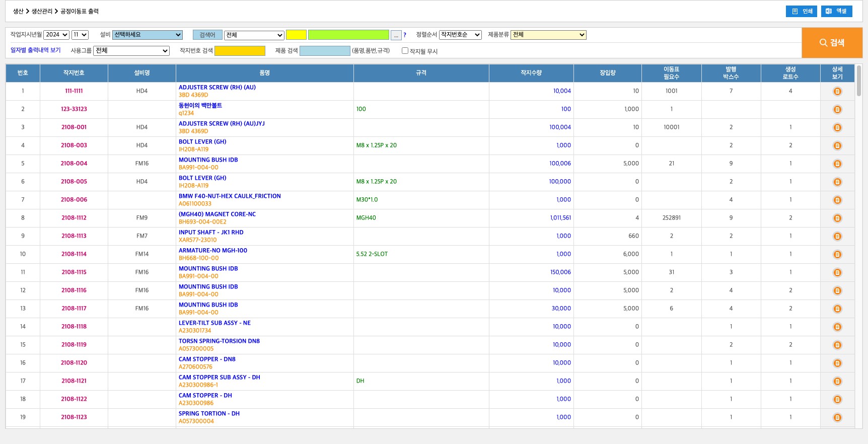The width and height of the screenshot is (868, 444).
Task: Click detail icon for MAGNET CORE-NC row
Action: coord(837,218)
